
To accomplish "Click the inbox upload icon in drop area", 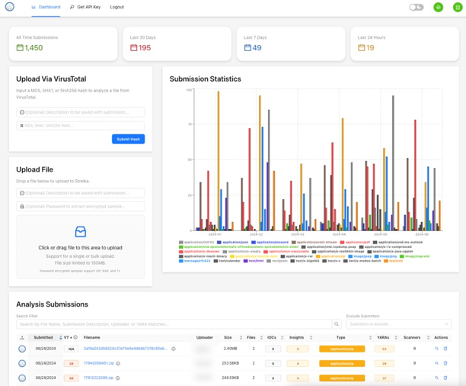I will [x=80, y=231].
